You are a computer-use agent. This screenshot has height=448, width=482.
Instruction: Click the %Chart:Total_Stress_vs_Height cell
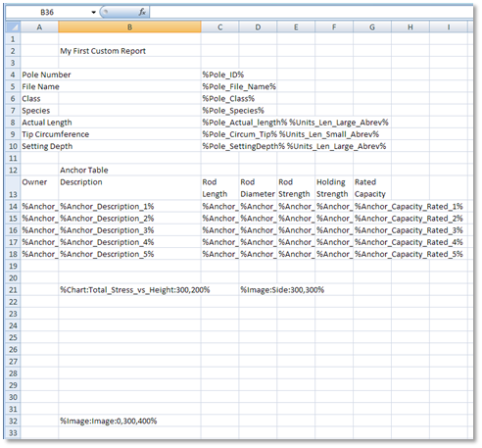pyautogui.click(x=129, y=290)
